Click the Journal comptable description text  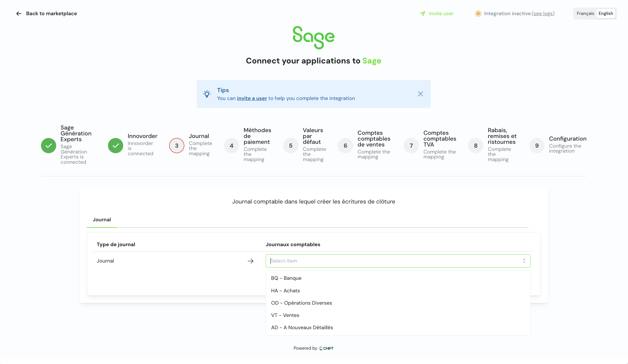[314, 201]
